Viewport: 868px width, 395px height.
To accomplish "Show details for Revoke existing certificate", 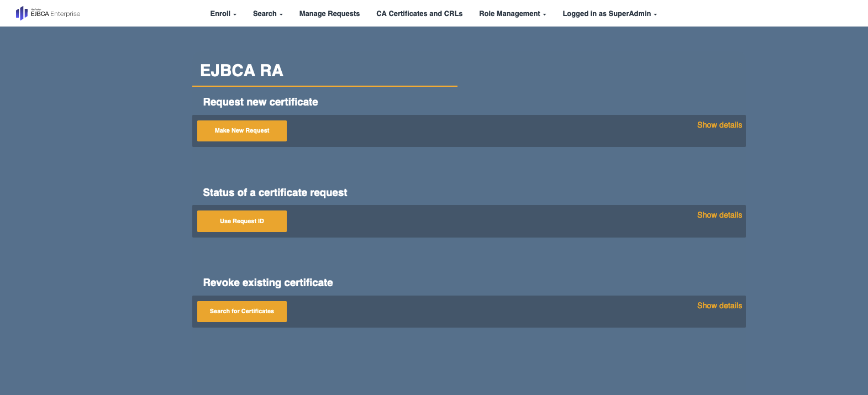I will click(x=719, y=306).
